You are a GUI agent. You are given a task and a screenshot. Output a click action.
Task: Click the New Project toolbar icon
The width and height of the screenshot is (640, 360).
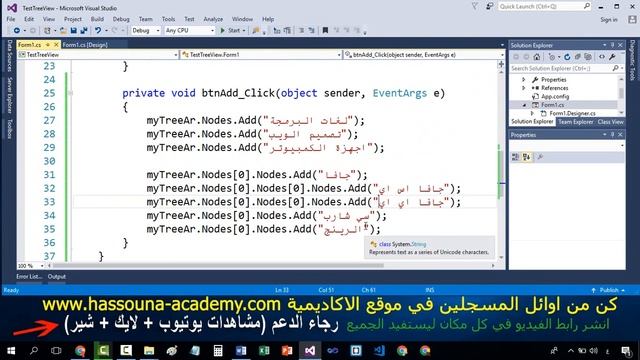(x=47, y=31)
